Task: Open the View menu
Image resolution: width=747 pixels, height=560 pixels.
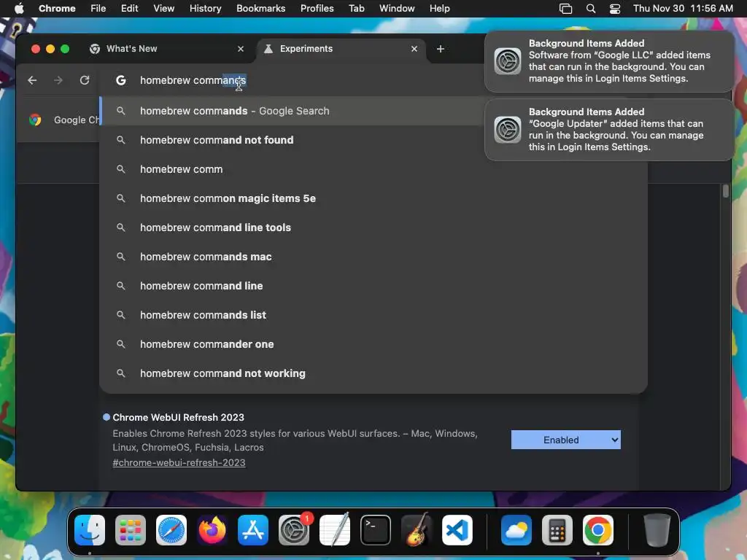Action: (163, 9)
